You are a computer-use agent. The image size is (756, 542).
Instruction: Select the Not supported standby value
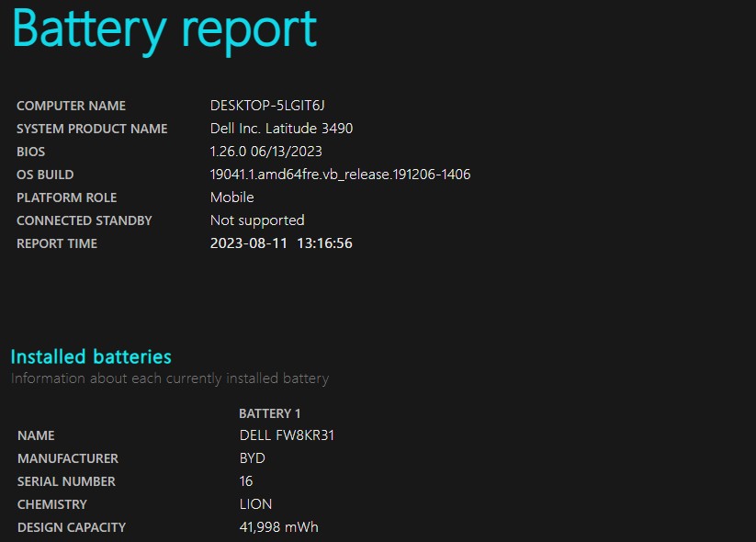(x=257, y=220)
